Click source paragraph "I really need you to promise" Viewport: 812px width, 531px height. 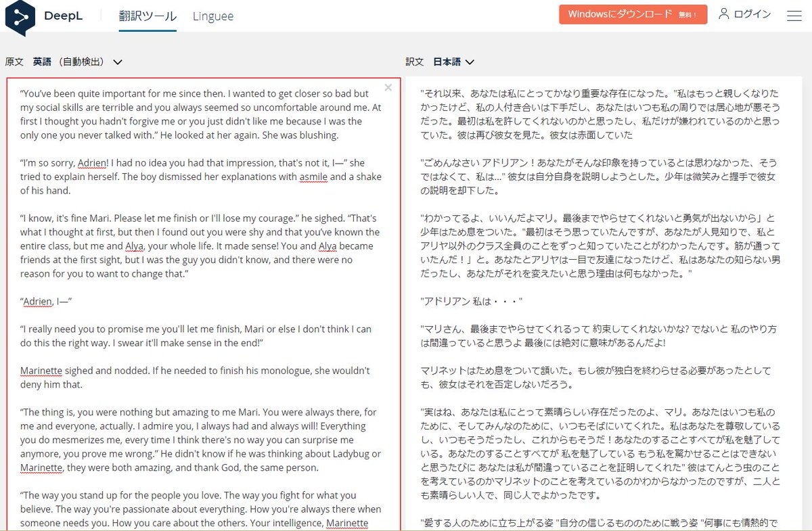click(x=196, y=336)
